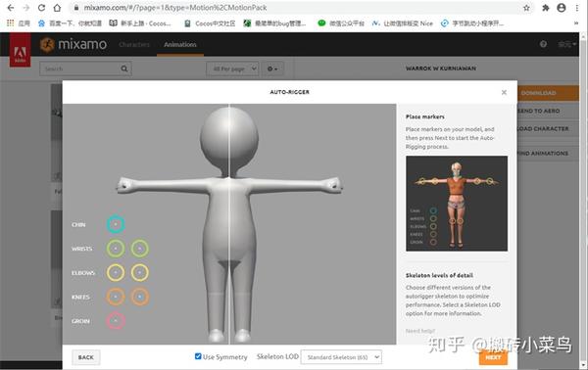Viewport: 588px width, 370px height.
Task: Select the cyan Chin marker circle
Action: point(116,224)
